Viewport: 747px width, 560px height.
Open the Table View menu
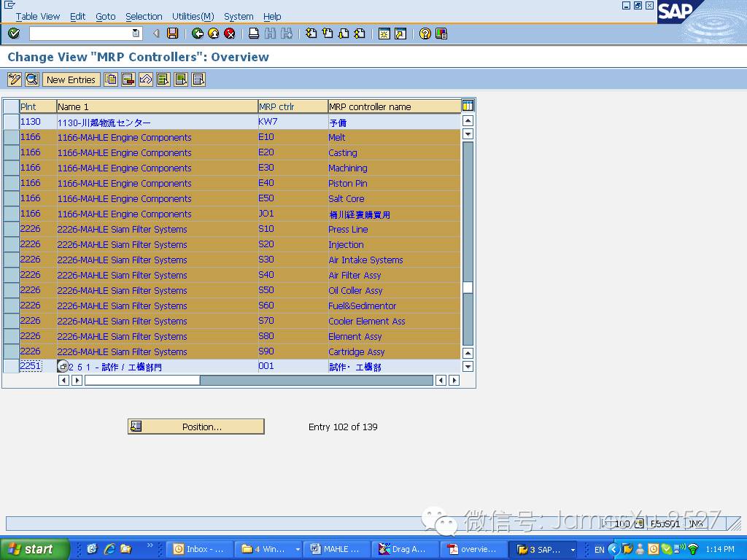pyautogui.click(x=38, y=16)
